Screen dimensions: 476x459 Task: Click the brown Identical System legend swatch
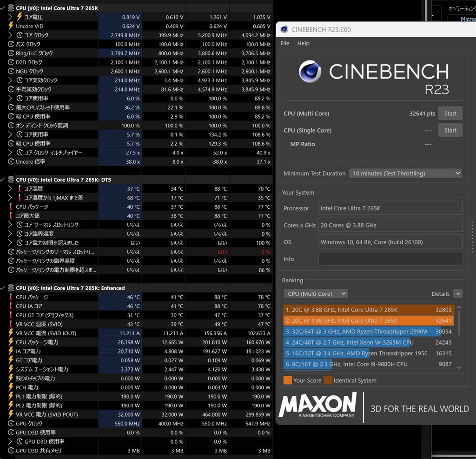click(328, 380)
